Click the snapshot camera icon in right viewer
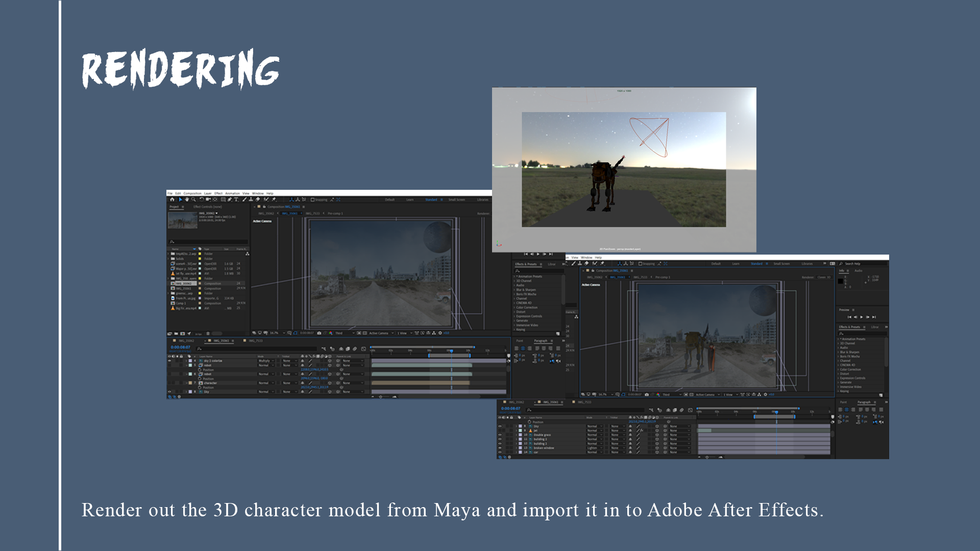This screenshot has width=980, height=551. tap(647, 394)
